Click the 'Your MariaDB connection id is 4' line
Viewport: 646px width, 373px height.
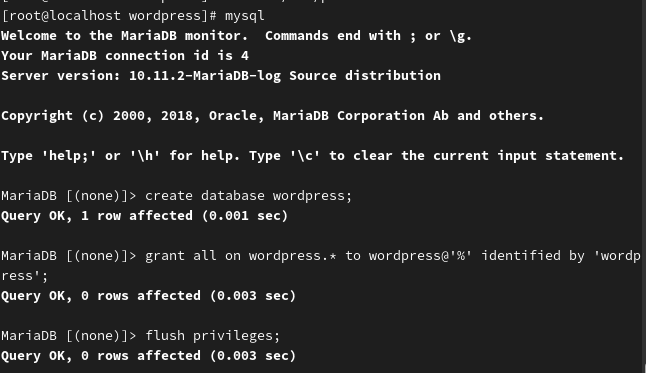125,56
